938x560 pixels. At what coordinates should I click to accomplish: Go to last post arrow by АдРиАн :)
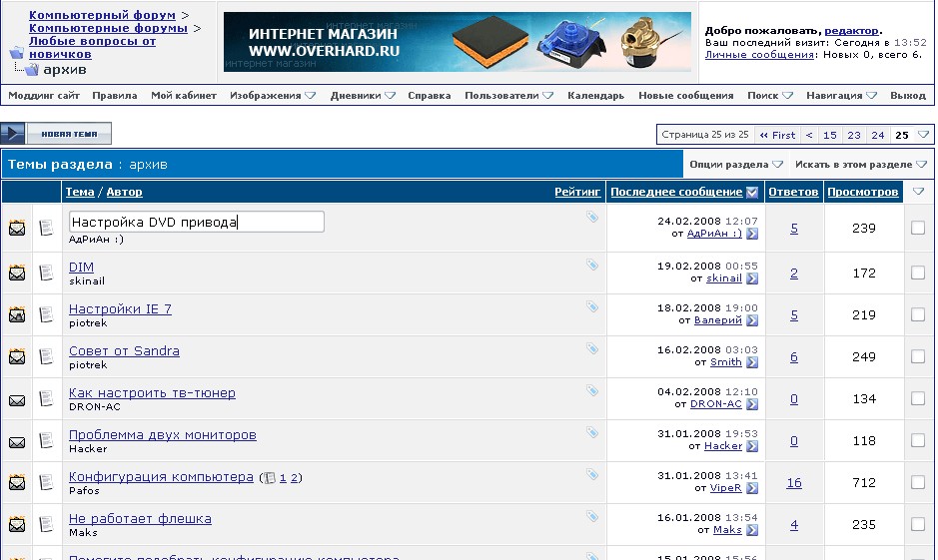point(752,234)
